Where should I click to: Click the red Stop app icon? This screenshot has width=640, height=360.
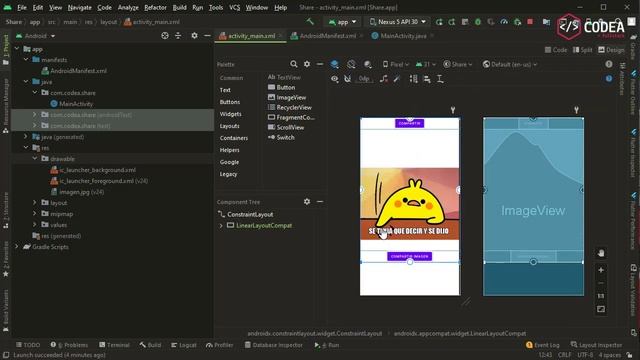point(530,22)
